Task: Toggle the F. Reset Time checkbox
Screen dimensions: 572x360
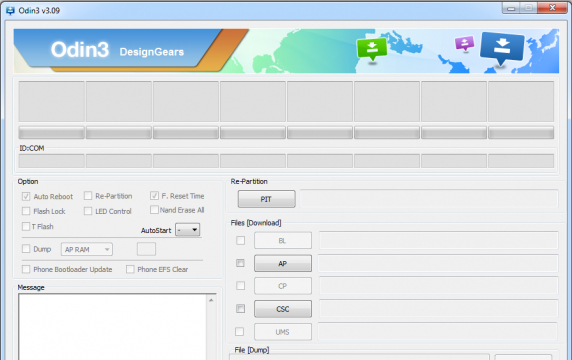Action: 154,196
